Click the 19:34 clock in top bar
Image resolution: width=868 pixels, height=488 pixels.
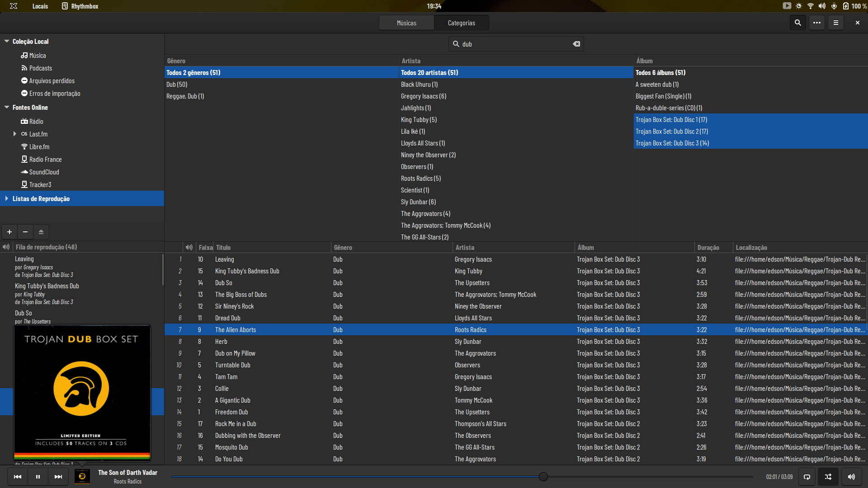434,6
